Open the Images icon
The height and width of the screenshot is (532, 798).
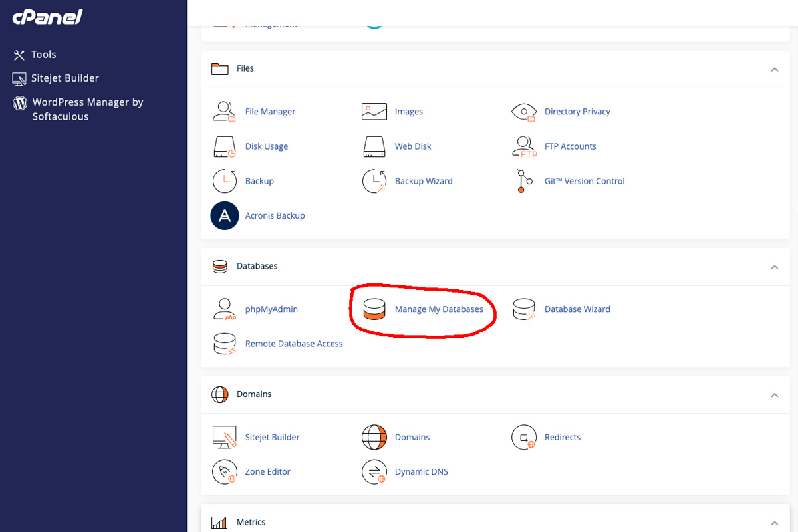point(374,112)
